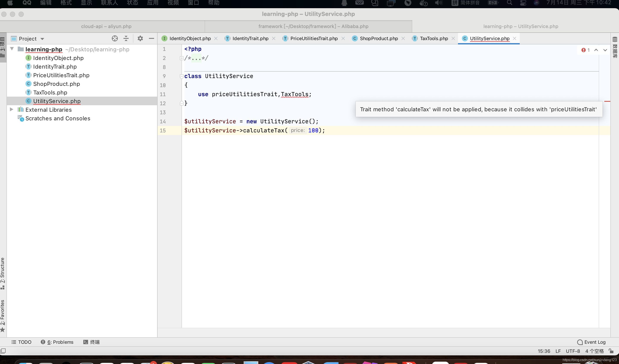Switch to TaxTools.php editor tab
Image resolution: width=619 pixels, height=364 pixels.
click(x=434, y=39)
